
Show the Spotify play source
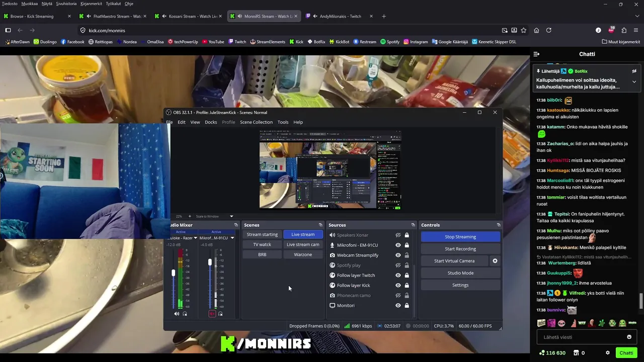(x=398, y=265)
